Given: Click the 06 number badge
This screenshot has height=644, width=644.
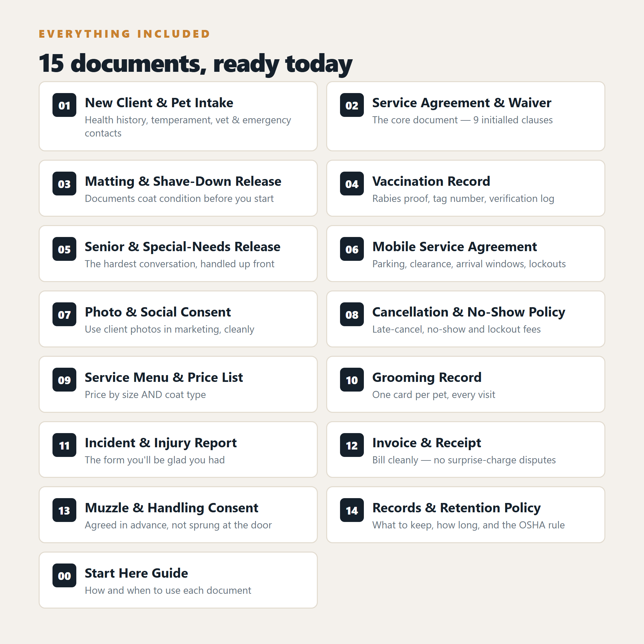Looking at the screenshot, I should click(x=352, y=249).
